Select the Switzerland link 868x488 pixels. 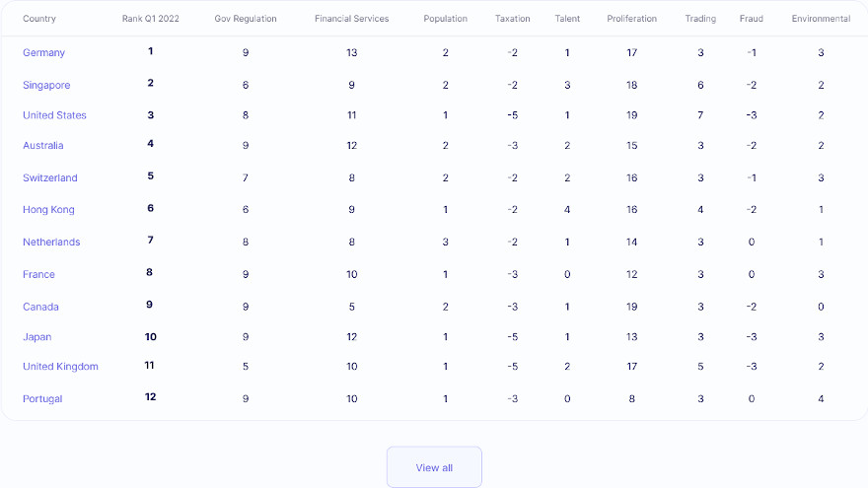point(49,178)
